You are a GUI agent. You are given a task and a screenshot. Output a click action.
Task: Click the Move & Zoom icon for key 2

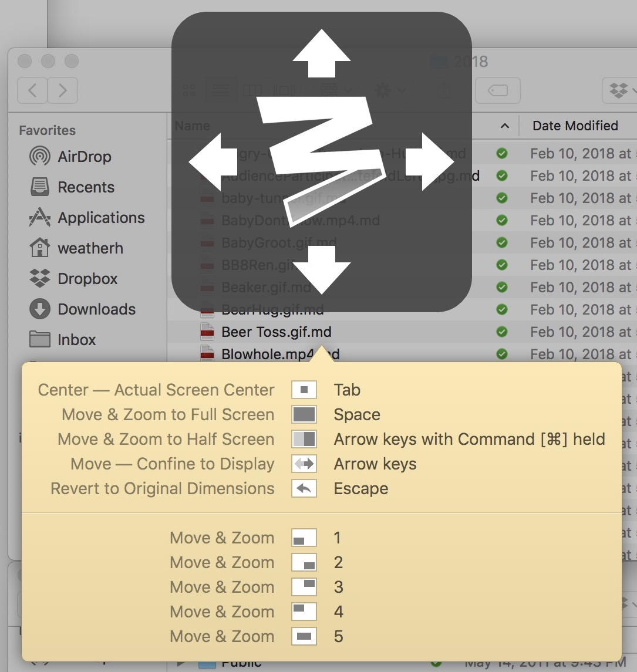click(304, 562)
